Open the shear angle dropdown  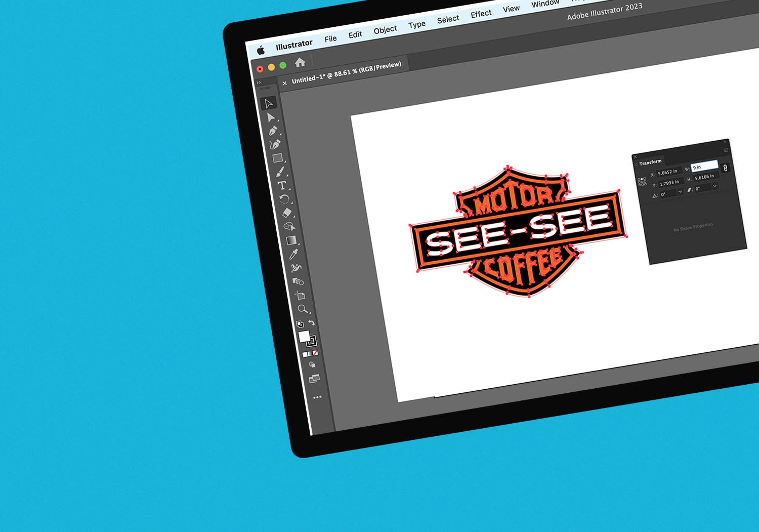(715, 186)
